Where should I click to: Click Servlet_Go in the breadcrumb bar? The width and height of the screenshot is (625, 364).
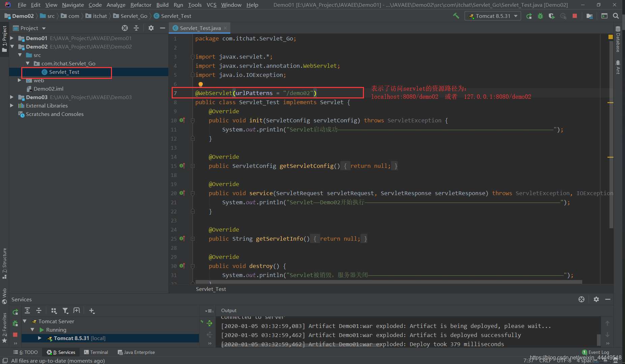[x=130, y=16]
